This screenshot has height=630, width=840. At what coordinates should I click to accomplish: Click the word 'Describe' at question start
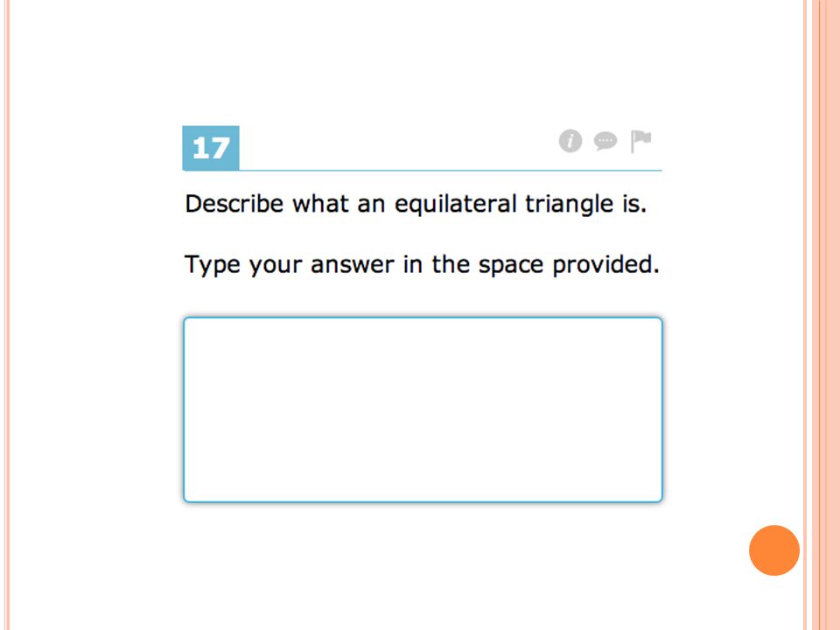(234, 204)
